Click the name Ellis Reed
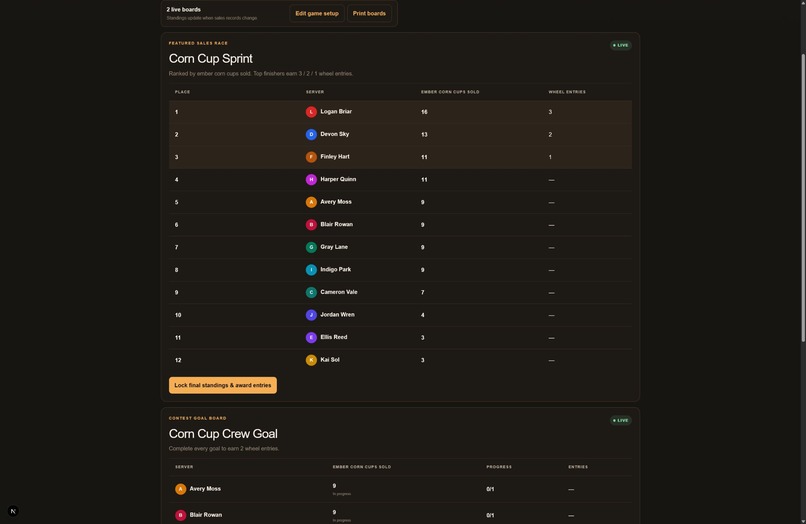 [x=334, y=337]
